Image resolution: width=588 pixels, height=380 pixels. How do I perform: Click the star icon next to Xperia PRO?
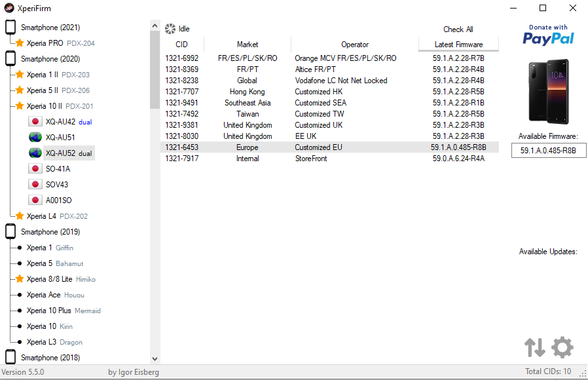click(20, 43)
